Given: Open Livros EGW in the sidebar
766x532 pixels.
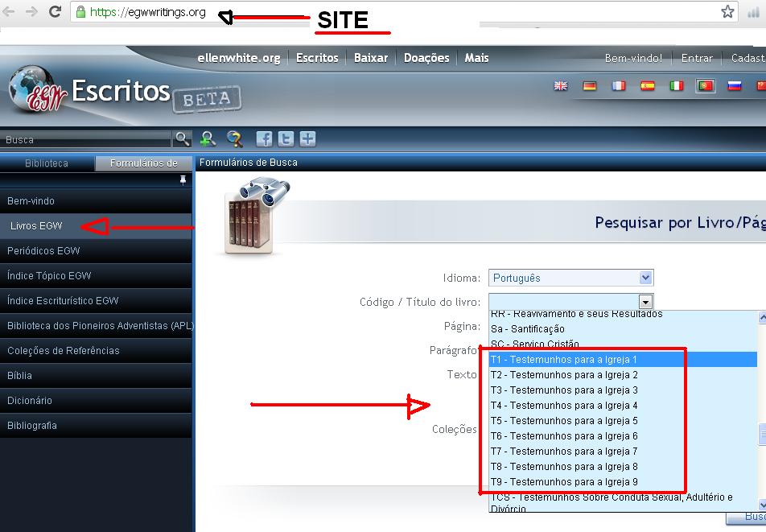Looking at the screenshot, I should (x=36, y=226).
